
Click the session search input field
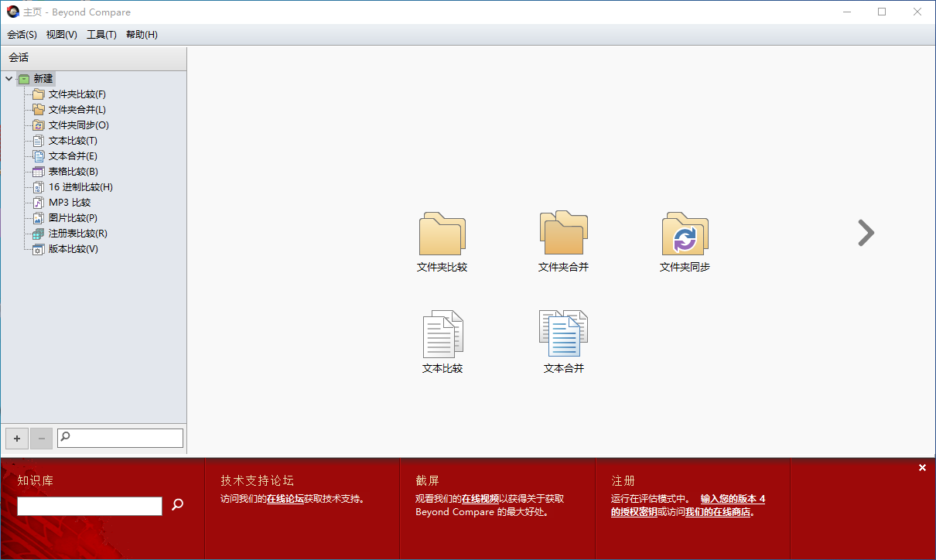point(120,438)
